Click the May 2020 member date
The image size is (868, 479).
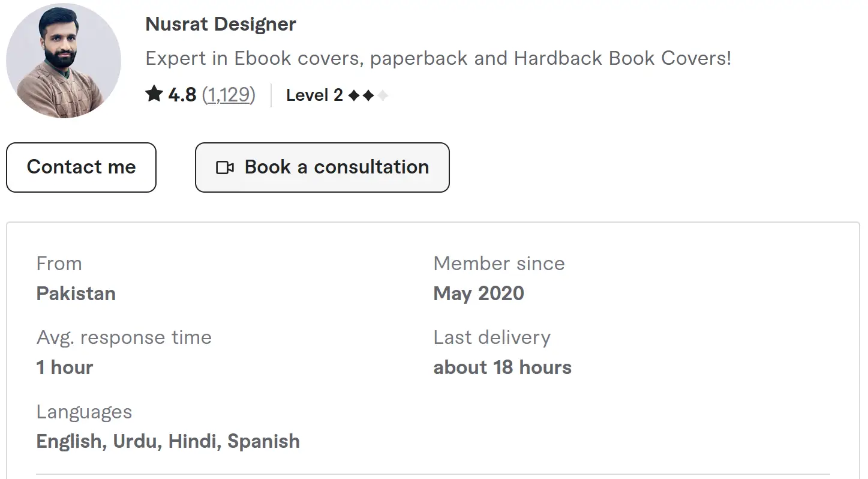pos(479,294)
